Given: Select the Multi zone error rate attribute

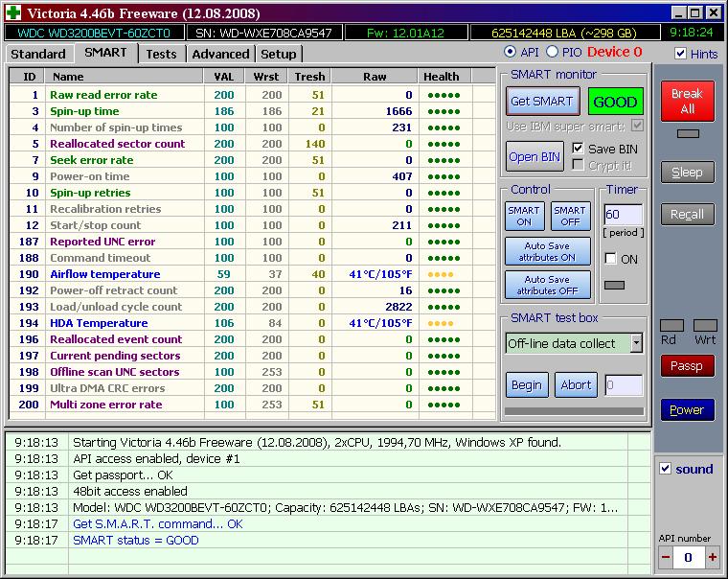Looking at the screenshot, I should tap(252, 405).
